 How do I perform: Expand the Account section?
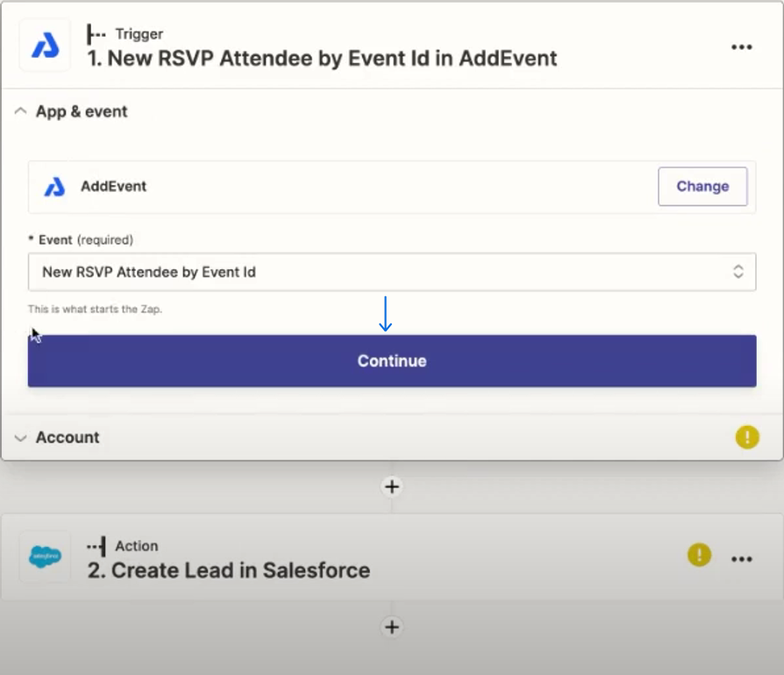point(19,437)
